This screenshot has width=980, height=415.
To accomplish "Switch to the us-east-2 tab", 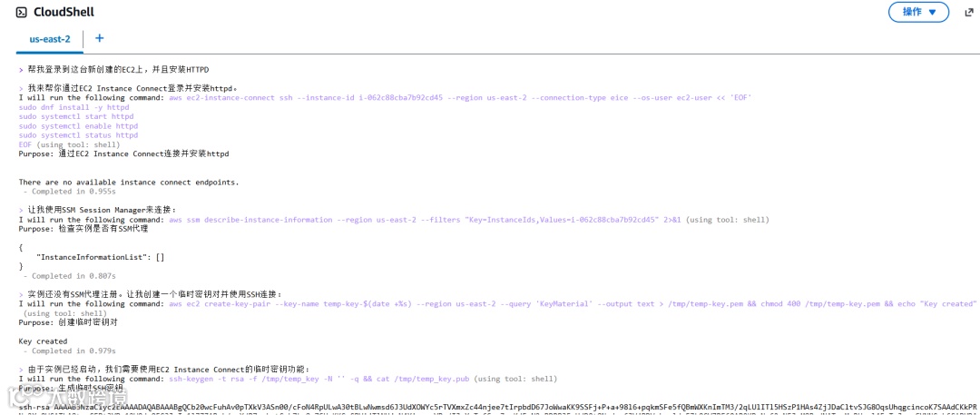I will click(x=50, y=39).
